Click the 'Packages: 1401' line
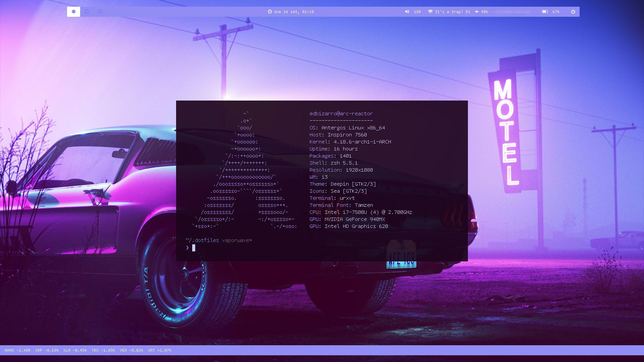 point(330,156)
